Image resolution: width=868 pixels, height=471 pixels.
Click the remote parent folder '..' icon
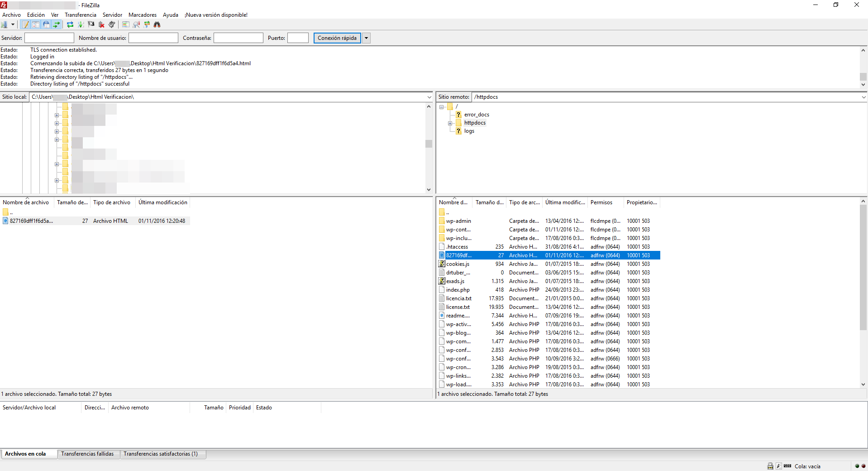442,212
